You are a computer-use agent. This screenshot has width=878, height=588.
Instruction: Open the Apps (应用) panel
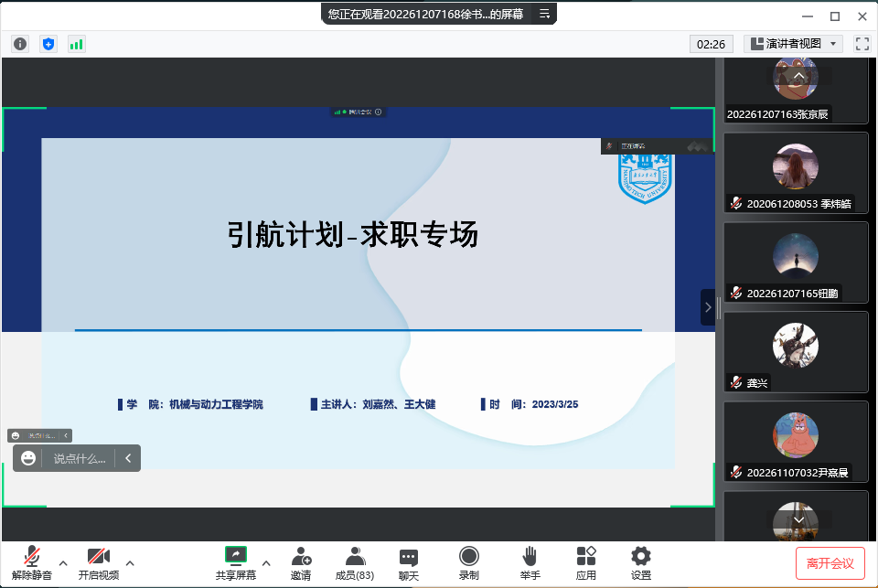tap(586, 562)
